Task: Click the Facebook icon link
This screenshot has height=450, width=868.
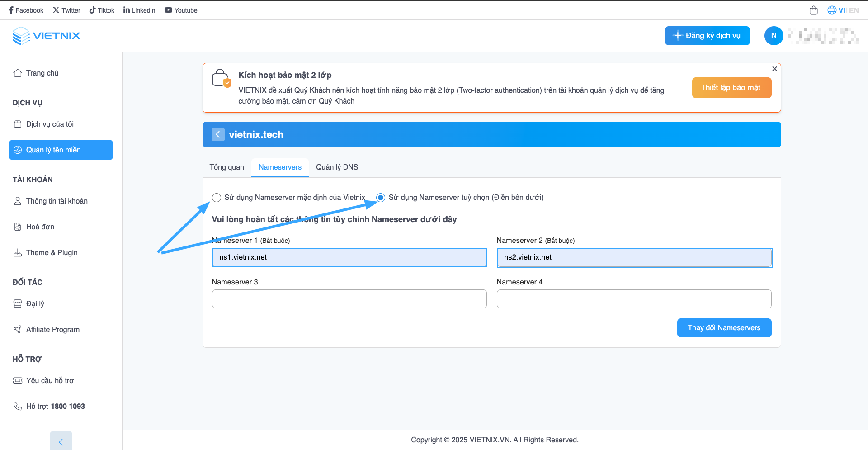Action: click(11, 10)
